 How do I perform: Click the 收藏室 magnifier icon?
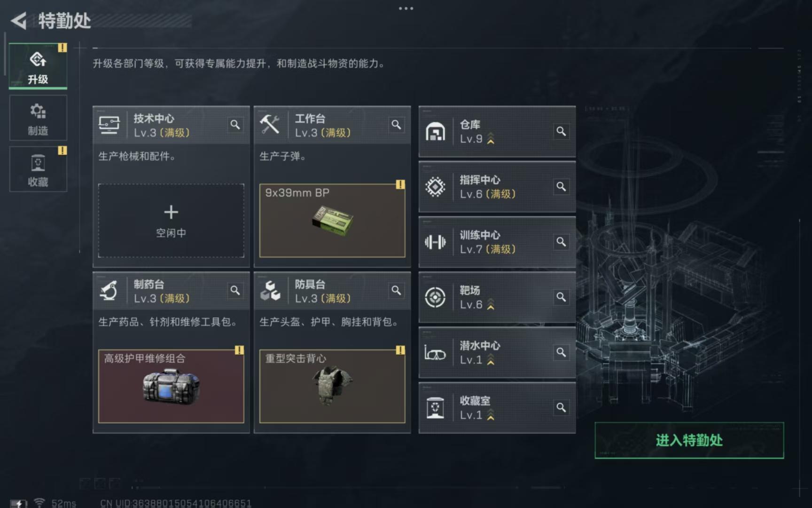pyautogui.click(x=561, y=408)
